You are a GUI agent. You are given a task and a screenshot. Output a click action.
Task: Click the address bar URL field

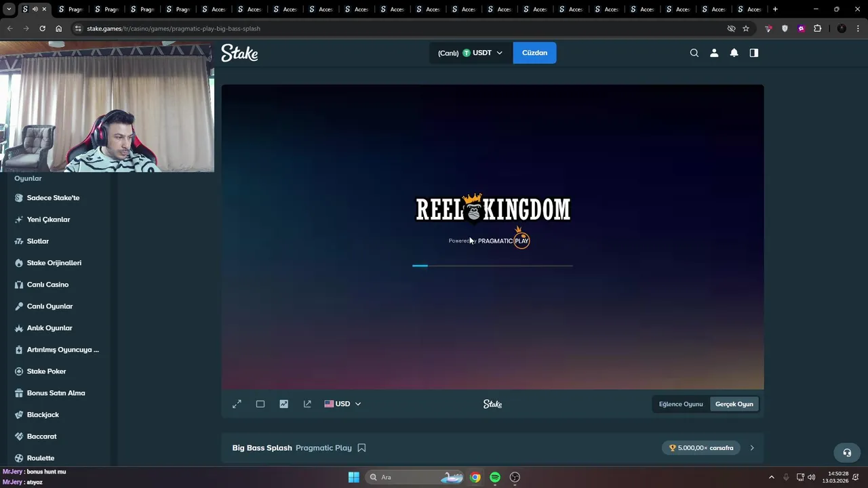[400, 28]
